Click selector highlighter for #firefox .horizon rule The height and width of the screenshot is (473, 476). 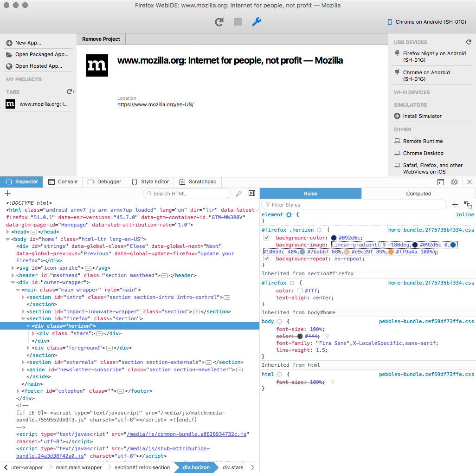pyautogui.click(x=319, y=230)
